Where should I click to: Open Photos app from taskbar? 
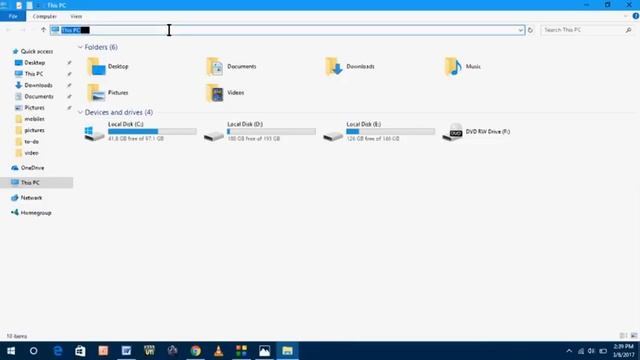[x=264, y=351]
